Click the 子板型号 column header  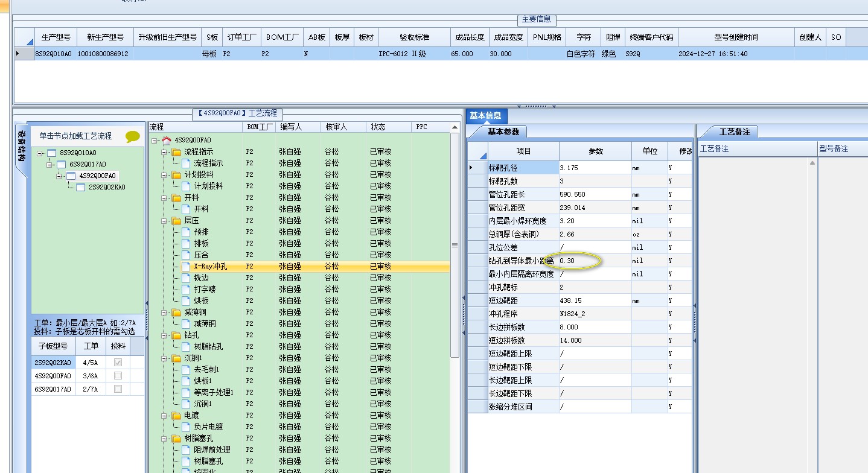tap(54, 346)
